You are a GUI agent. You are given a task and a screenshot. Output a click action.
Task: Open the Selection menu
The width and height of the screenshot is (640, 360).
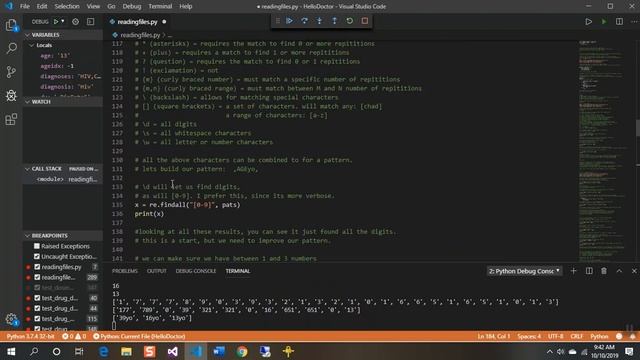coord(67,6)
